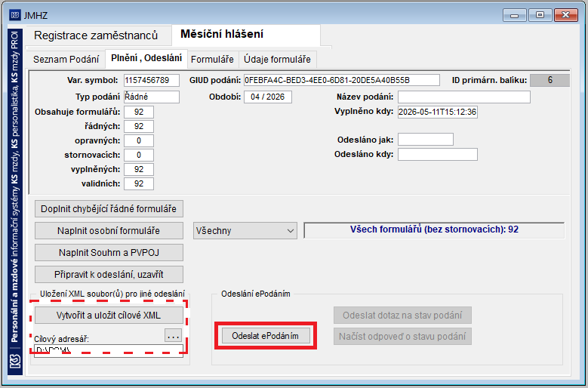The height and width of the screenshot is (388, 588).
Task: Click the Odesláno kdy field
Action: pyautogui.click(x=438, y=155)
